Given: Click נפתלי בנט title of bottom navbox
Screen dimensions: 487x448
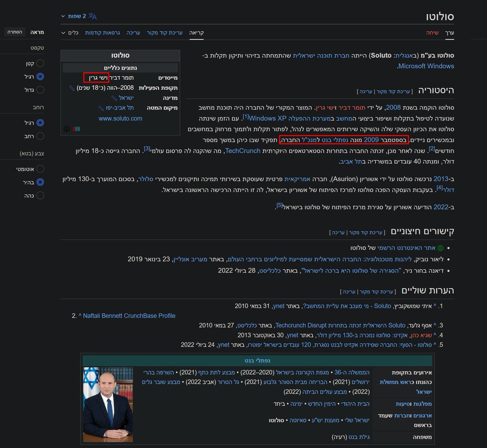Looking at the screenshot, I should click(x=257, y=360).
